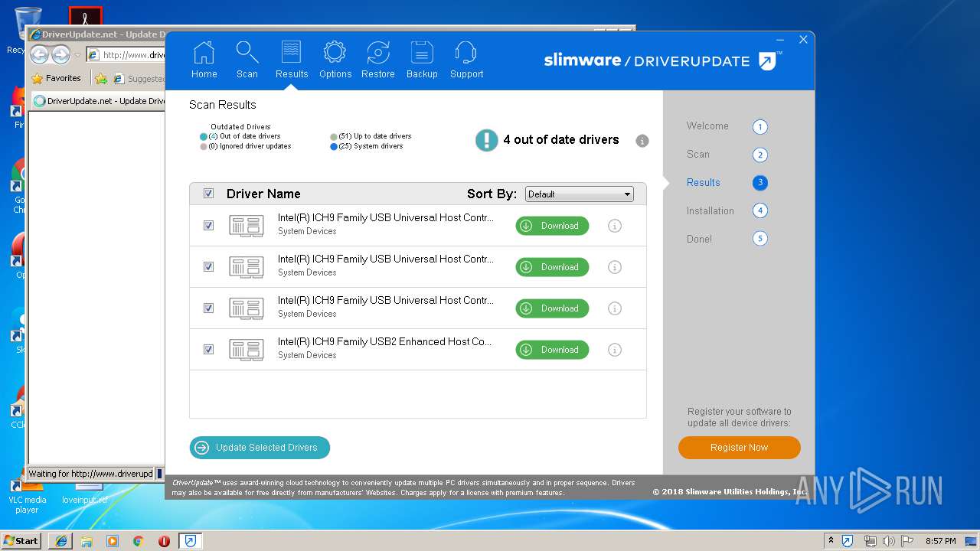Click the System drivers legend dot
Screen dimensions: 980x551
[x=334, y=147]
